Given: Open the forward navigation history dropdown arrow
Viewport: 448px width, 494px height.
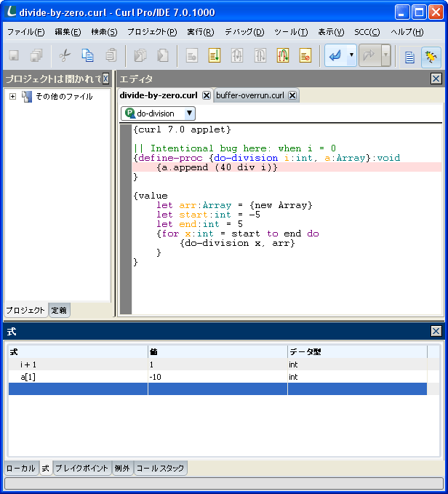Looking at the screenshot, I should coord(385,55).
